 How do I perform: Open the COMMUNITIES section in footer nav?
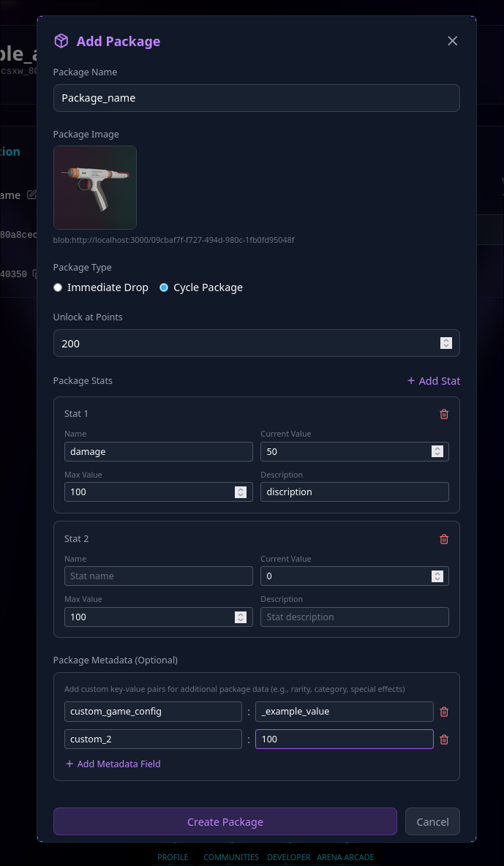[231, 857]
